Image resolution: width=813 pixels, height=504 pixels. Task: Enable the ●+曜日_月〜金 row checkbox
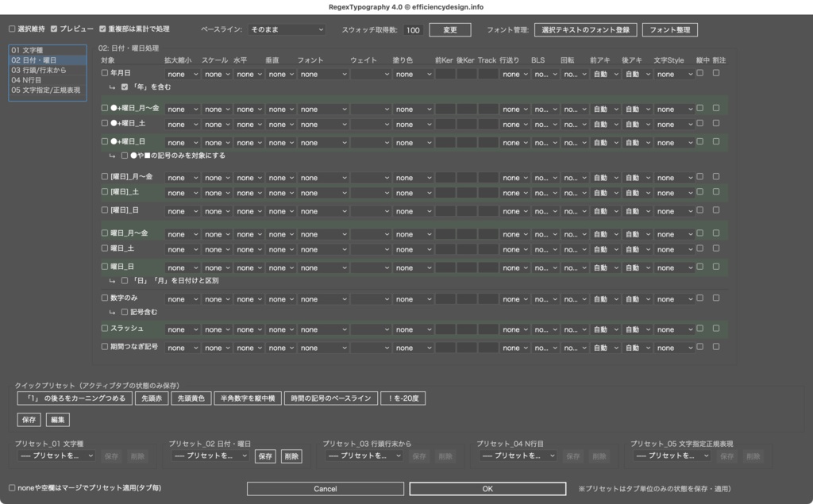tap(105, 108)
